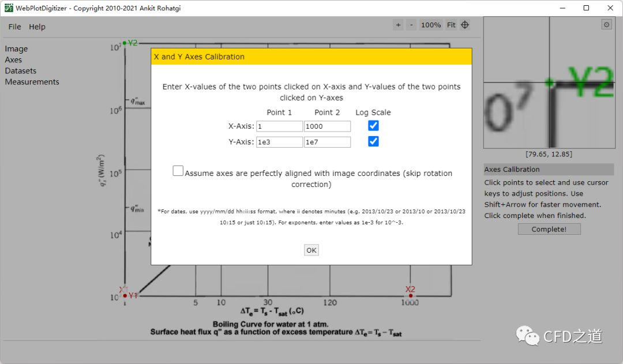Confirm calibration with the OK button

pyautogui.click(x=311, y=250)
